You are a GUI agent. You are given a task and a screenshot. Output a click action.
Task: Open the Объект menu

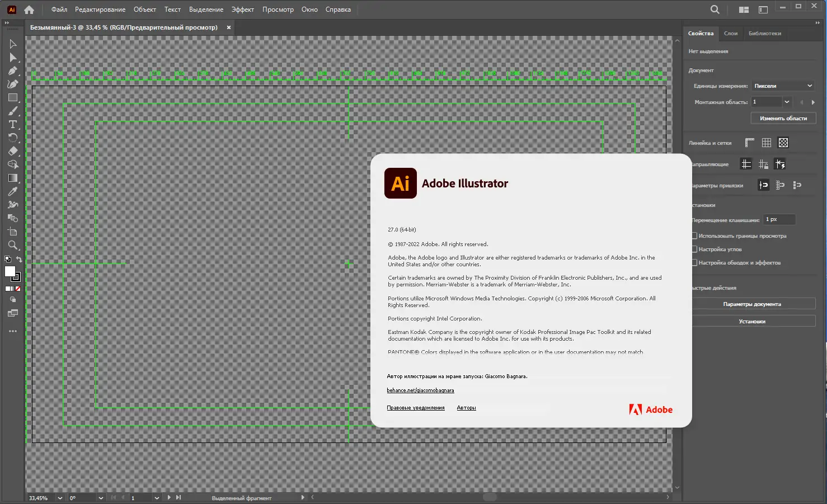coord(145,10)
